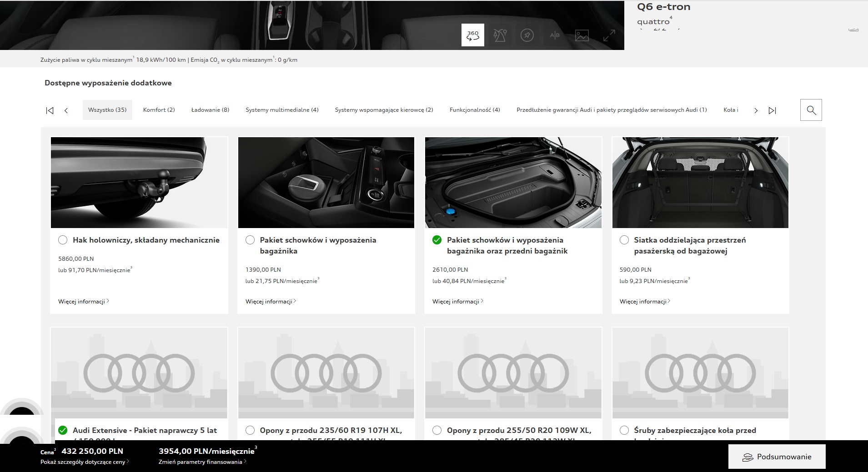Switch to Wszystko (35) tab
This screenshot has height=472, width=868.
(x=107, y=110)
